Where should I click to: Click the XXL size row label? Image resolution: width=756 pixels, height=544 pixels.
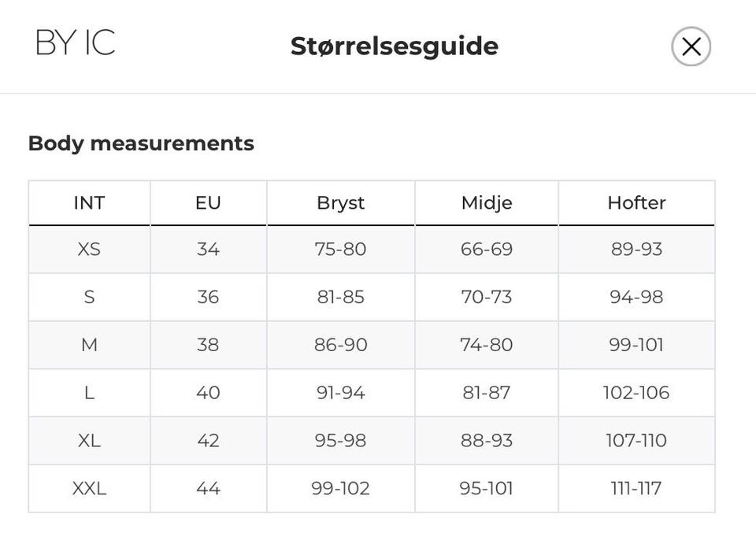click(x=89, y=488)
